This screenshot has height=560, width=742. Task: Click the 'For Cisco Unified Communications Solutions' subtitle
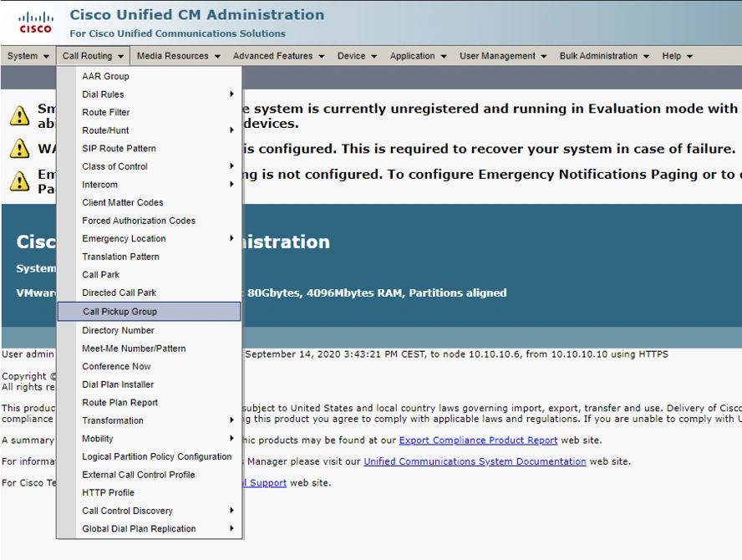tap(177, 33)
